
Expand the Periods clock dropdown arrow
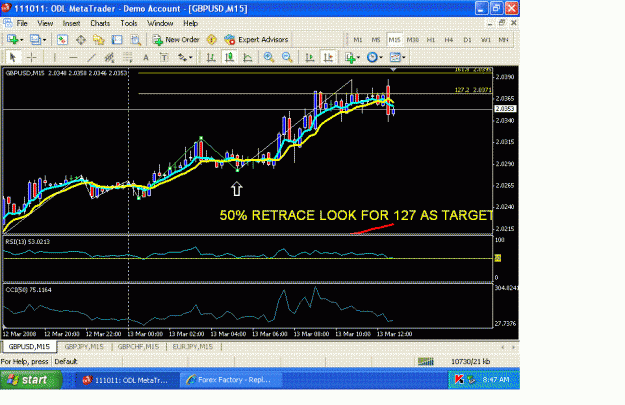pyautogui.click(x=381, y=58)
